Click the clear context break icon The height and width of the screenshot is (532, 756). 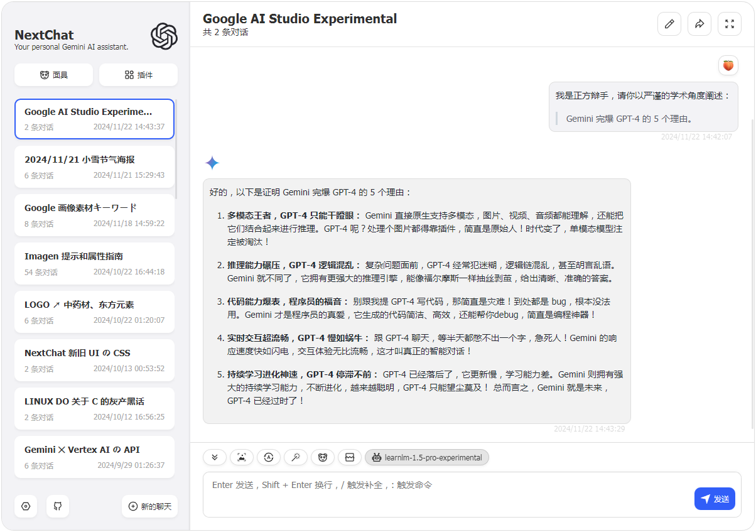[350, 457]
